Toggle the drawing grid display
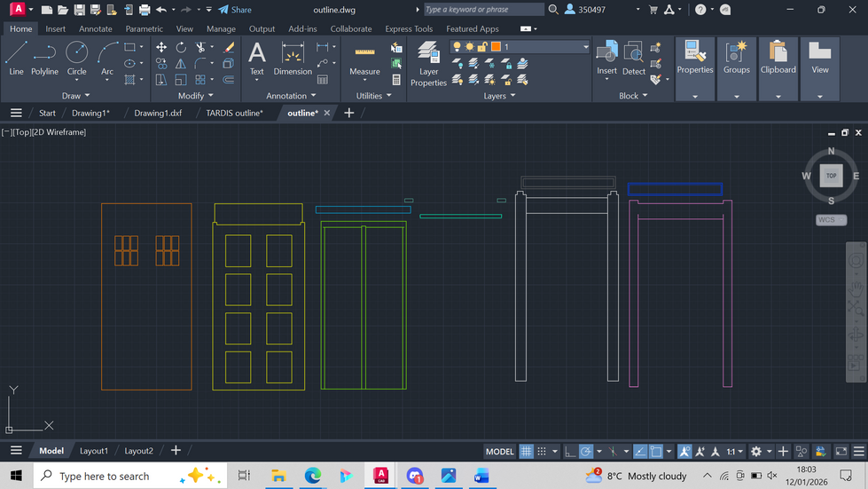 526,452
